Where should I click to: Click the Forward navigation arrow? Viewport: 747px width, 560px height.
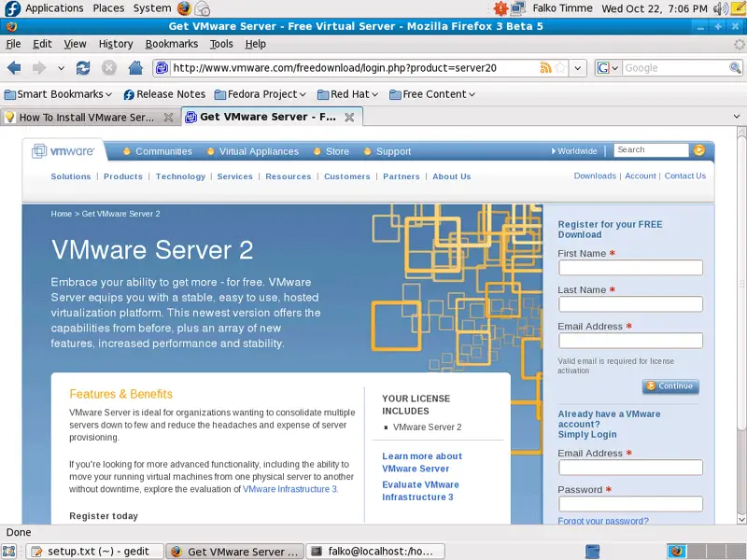click(x=39, y=68)
